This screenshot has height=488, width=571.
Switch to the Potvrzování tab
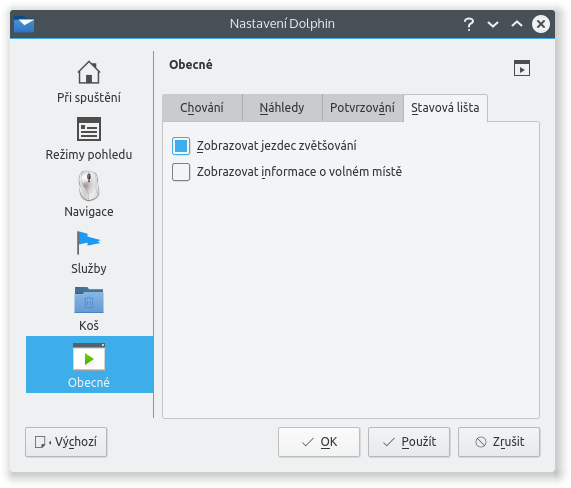(363, 108)
